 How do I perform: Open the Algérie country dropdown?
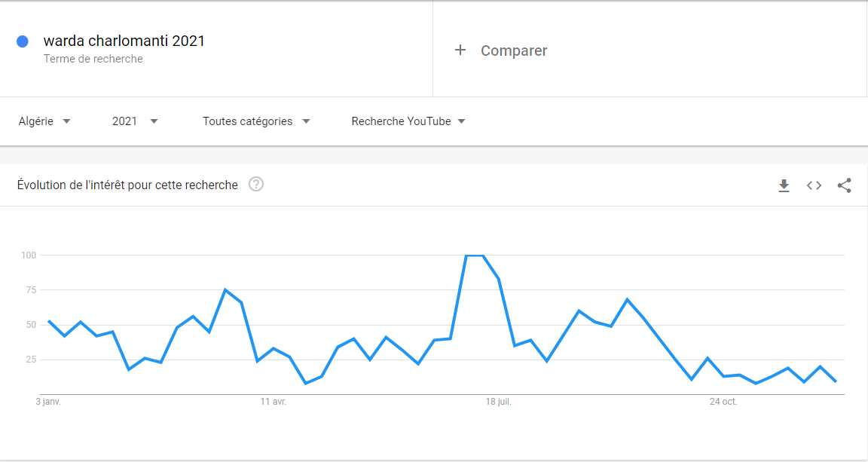(44, 121)
